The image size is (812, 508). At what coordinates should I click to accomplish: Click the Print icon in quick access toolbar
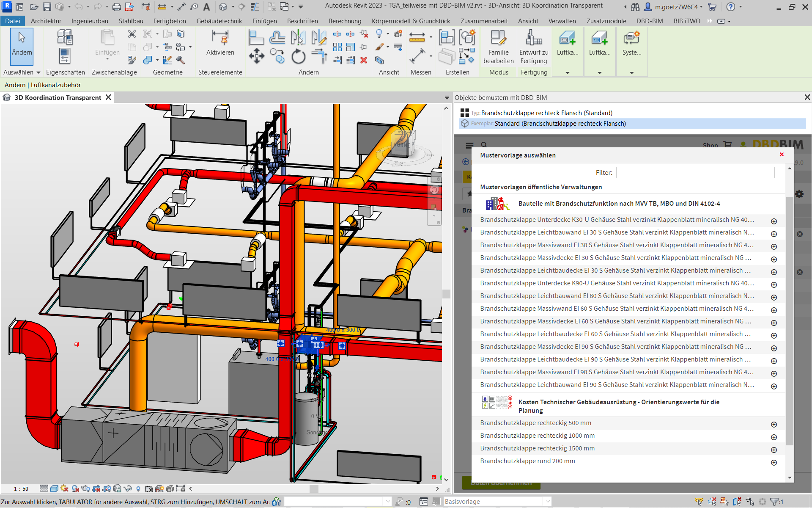pyautogui.click(x=117, y=7)
